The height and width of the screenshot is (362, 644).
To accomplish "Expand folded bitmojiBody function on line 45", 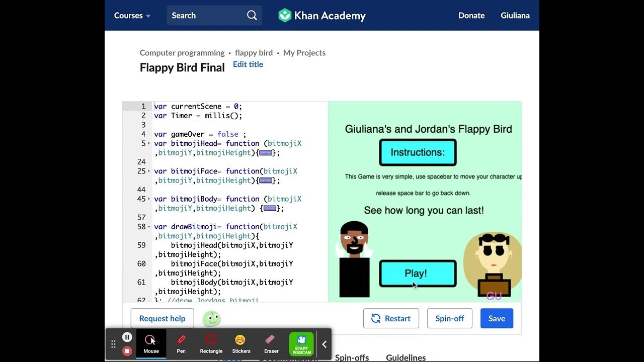I will coord(149,199).
